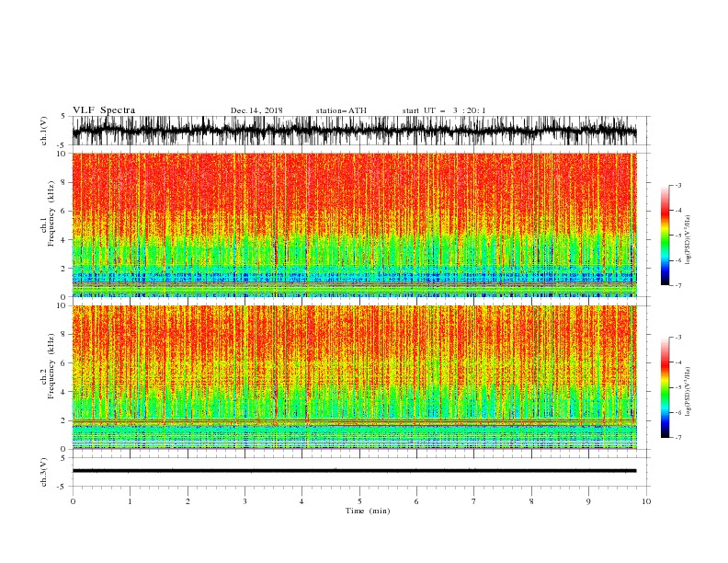The width and height of the screenshot is (728, 563).
Task: Click the time axis tick label "9"
Action: [588, 501]
